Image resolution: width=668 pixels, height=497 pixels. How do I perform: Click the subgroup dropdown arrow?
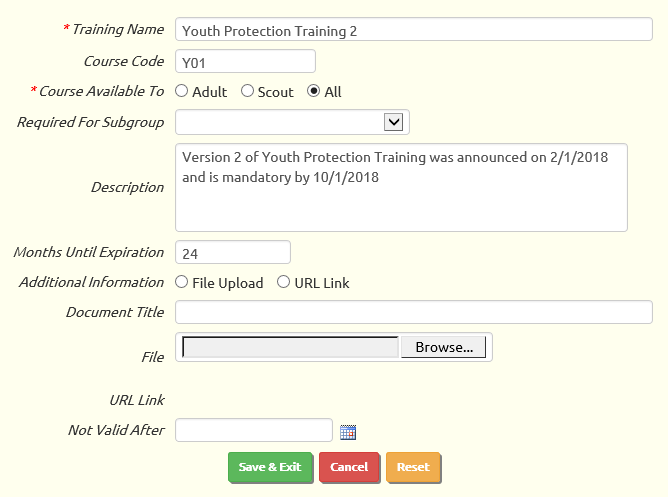[x=394, y=122]
